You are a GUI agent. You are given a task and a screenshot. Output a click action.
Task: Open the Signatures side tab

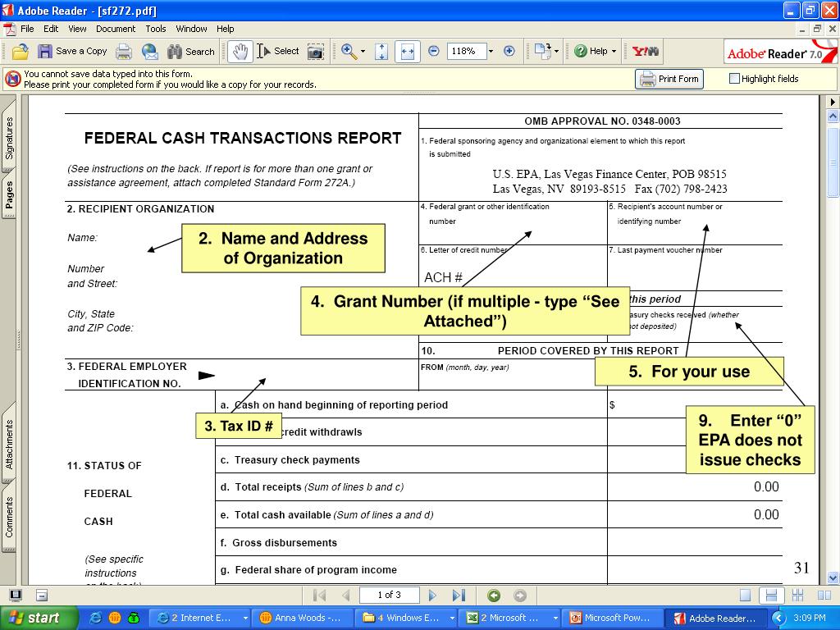coord(9,135)
